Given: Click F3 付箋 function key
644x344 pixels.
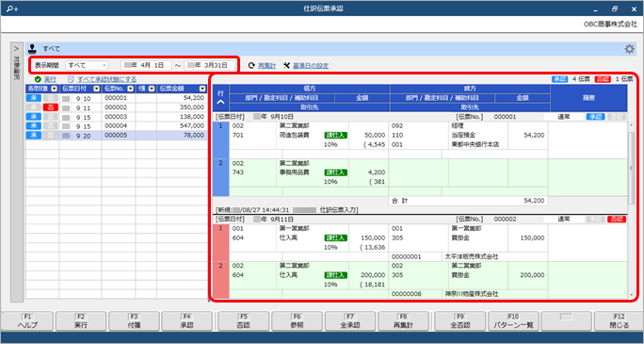Looking at the screenshot, I should click(134, 321).
